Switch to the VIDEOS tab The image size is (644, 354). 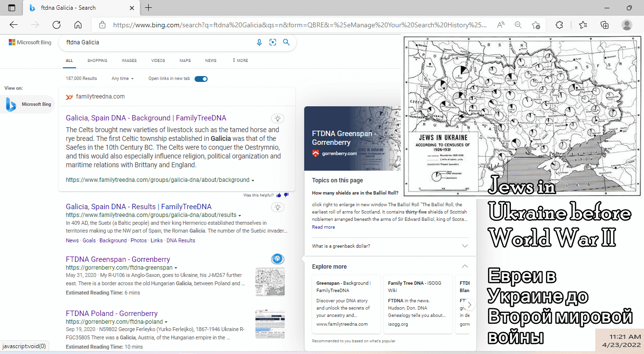pos(158,60)
